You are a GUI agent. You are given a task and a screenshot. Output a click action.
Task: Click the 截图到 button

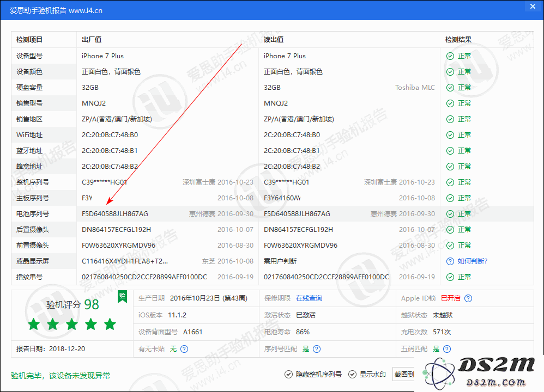[x=404, y=375]
